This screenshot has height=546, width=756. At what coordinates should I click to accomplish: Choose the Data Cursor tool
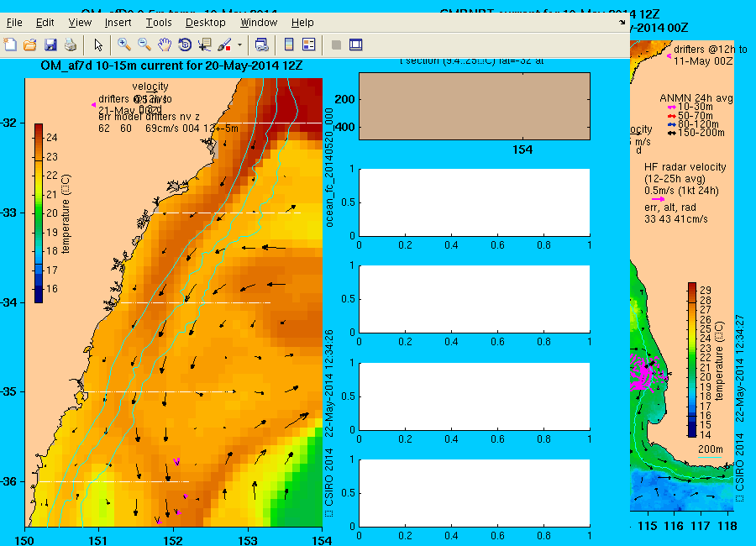[205, 45]
